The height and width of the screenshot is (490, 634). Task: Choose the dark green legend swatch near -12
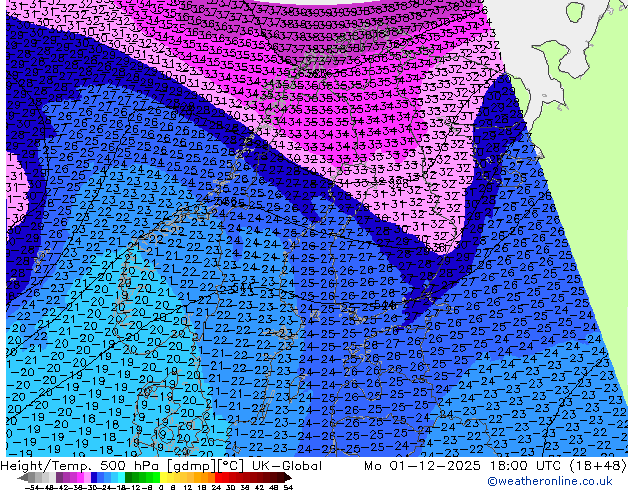(129, 478)
